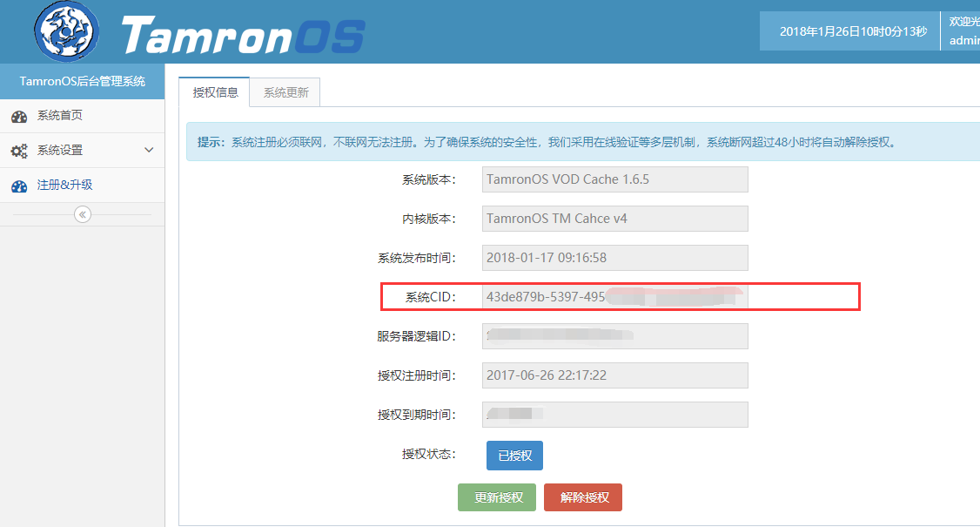Switch to the 系统更新 tab
The image size is (980, 527).
coord(285,92)
